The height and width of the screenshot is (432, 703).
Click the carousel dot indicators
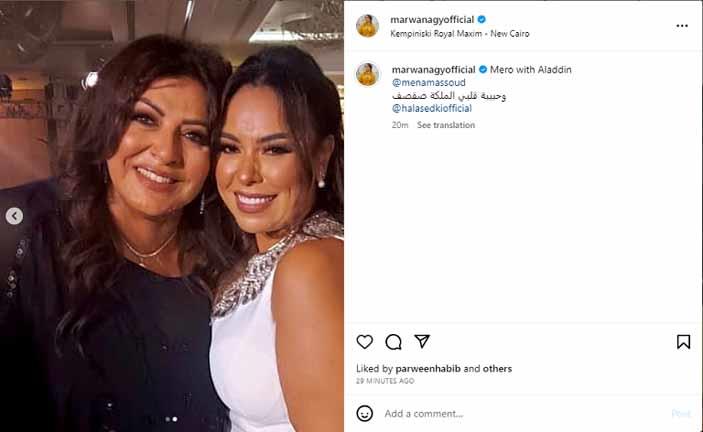[171, 419]
